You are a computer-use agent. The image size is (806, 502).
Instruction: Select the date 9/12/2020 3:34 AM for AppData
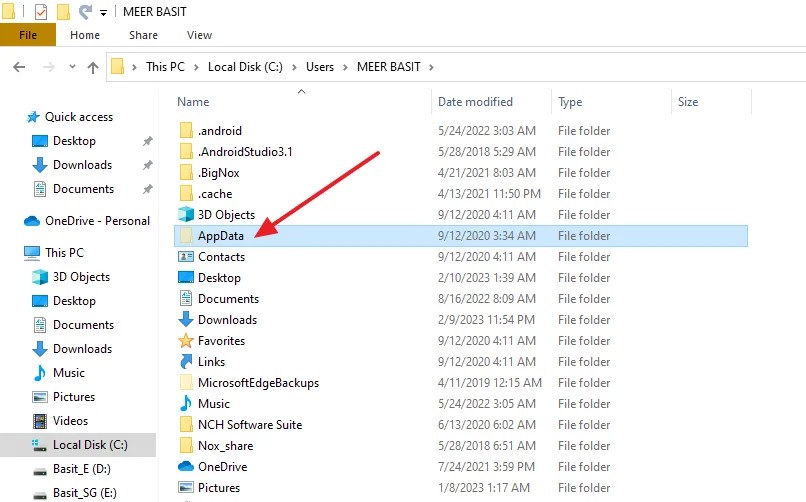486,236
